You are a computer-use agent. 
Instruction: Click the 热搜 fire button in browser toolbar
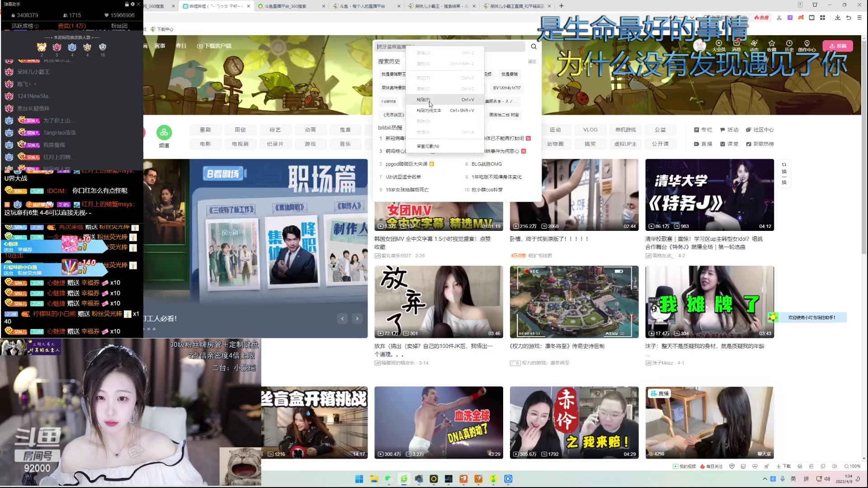761,18
